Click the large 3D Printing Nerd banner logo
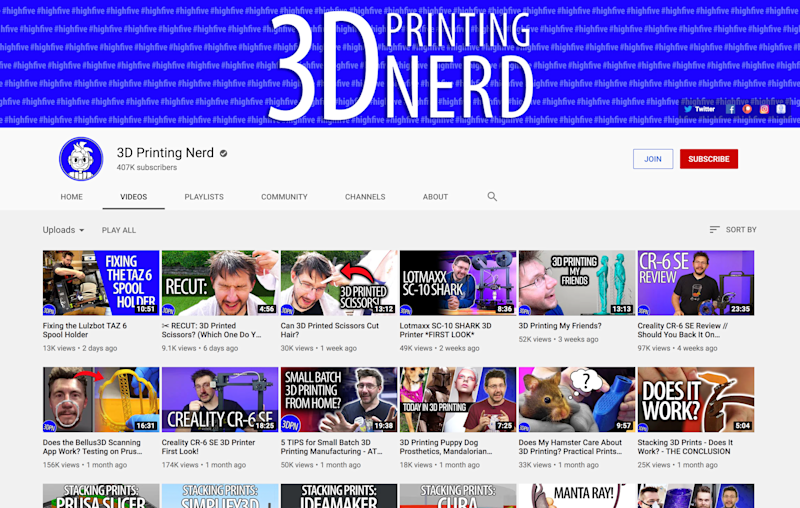The height and width of the screenshot is (508, 800). coord(400,65)
